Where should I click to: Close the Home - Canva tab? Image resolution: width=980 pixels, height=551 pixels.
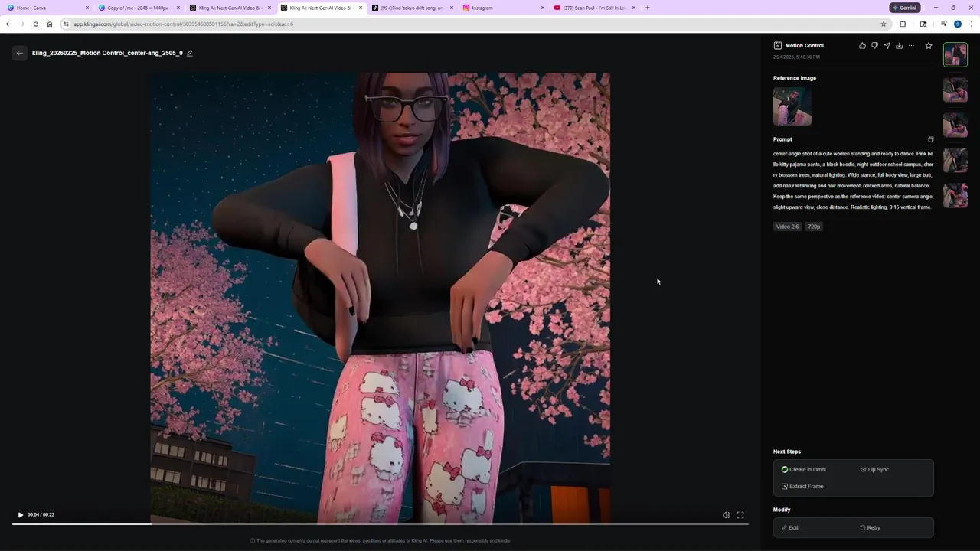point(87,8)
